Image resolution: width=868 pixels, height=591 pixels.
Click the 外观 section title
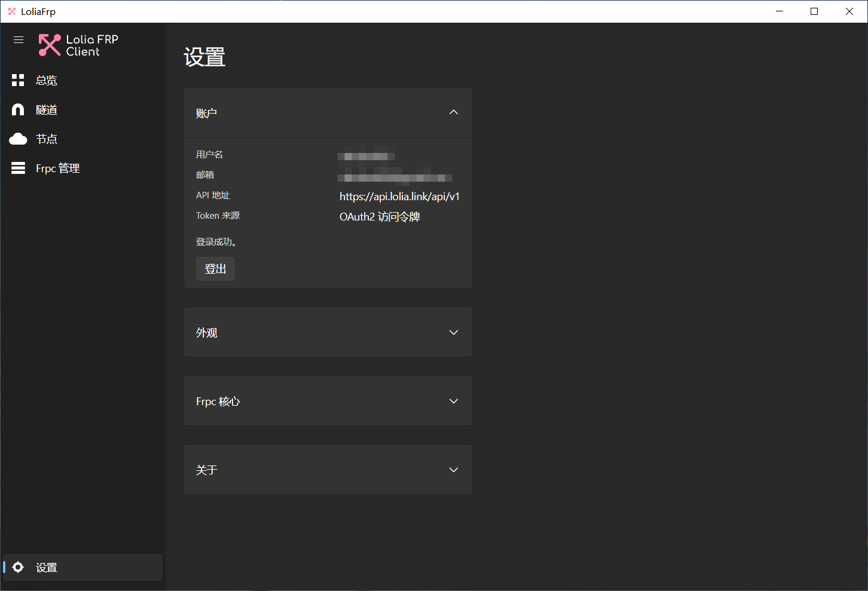[206, 333]
